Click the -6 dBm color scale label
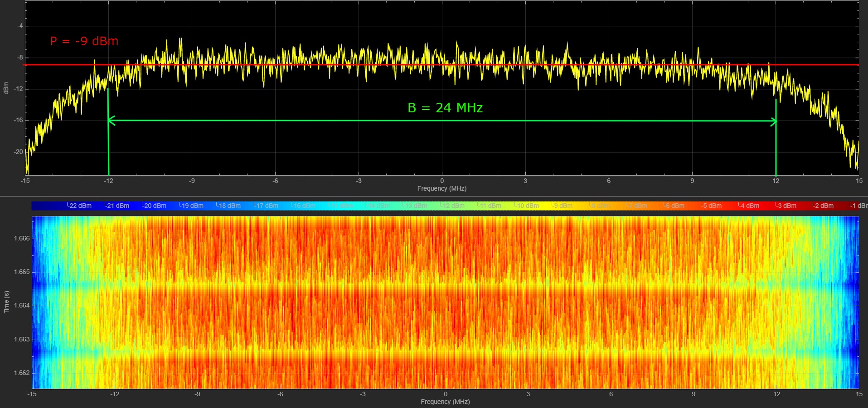The image size is (868, 408). [x=674, y=206]
